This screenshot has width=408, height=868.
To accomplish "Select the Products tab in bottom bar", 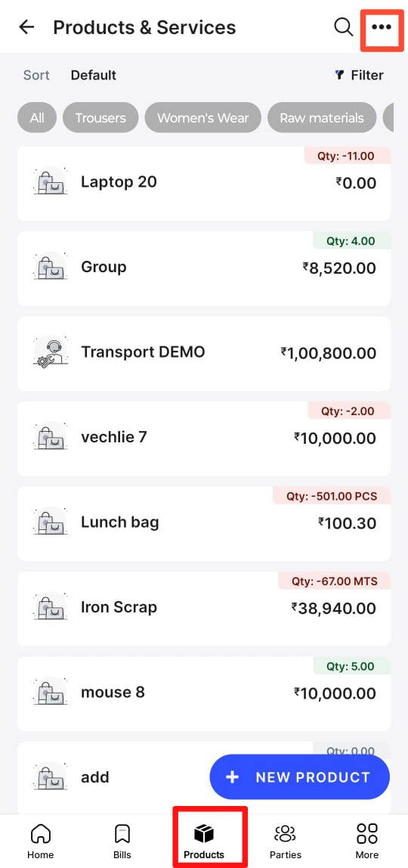I will pyautogui.click(x=204, y=841).
